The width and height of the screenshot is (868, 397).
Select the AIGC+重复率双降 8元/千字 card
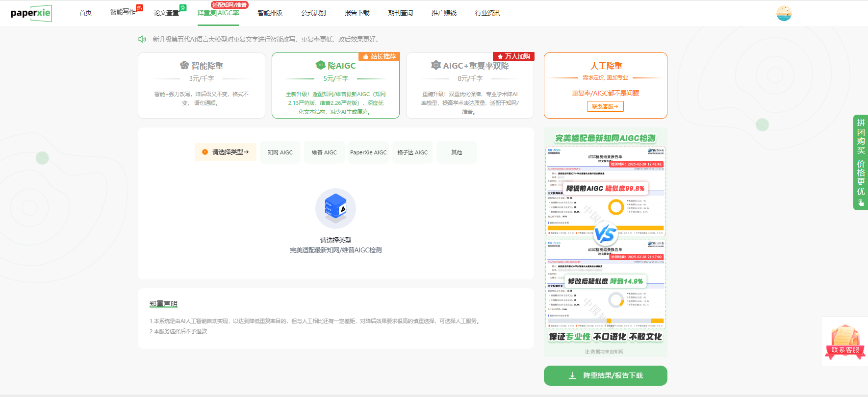pyautogui.click(x=470, y=85)
